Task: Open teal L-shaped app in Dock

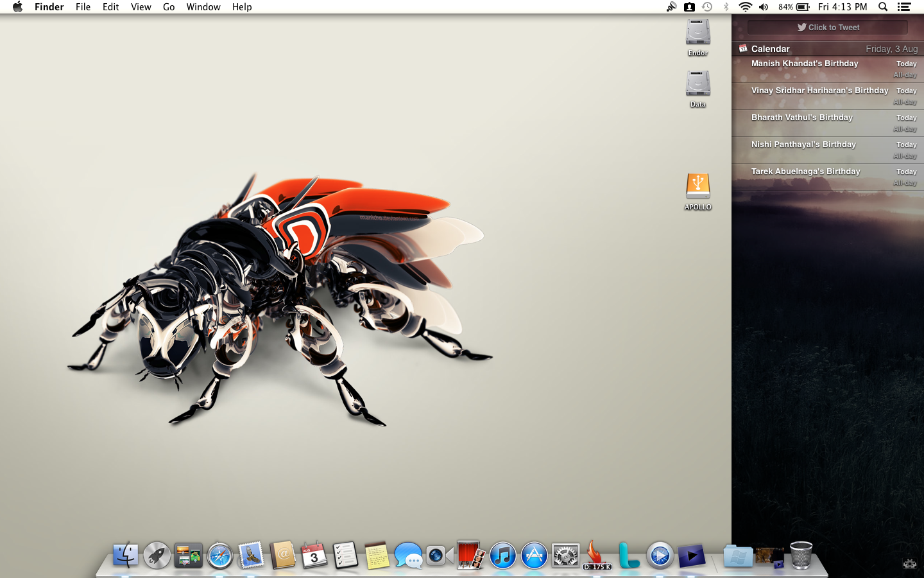Action: coord(629,556)
